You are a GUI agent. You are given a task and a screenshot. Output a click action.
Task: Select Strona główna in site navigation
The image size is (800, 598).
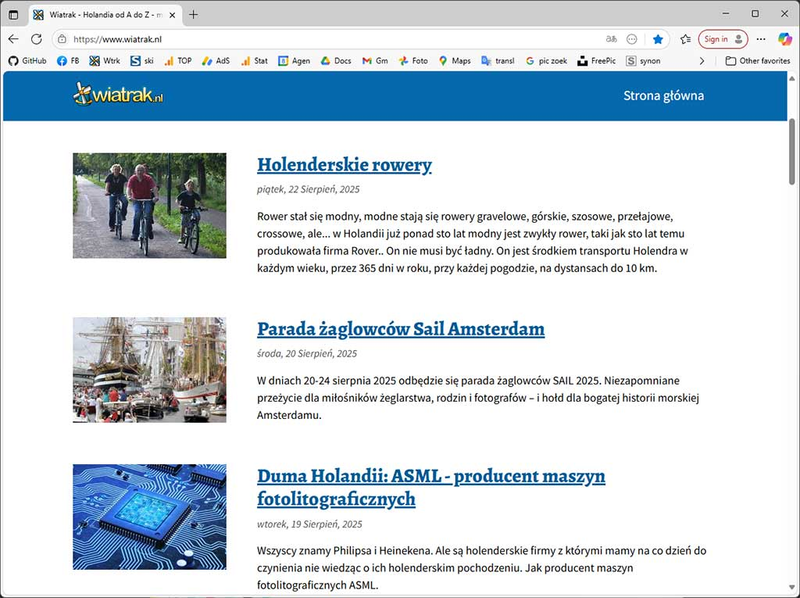[663, 96]
